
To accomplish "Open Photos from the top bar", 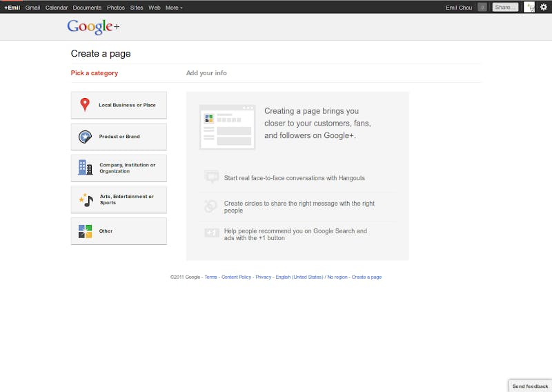I will click(x=116, y=8).
